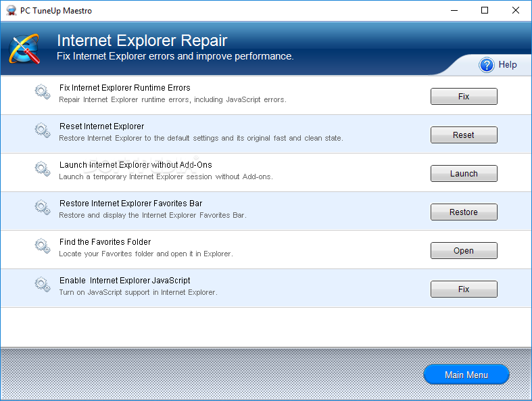Select 'Restore Internet Explorer Favorites Bar' title
The image size is (532, 401).
point(131,204)
